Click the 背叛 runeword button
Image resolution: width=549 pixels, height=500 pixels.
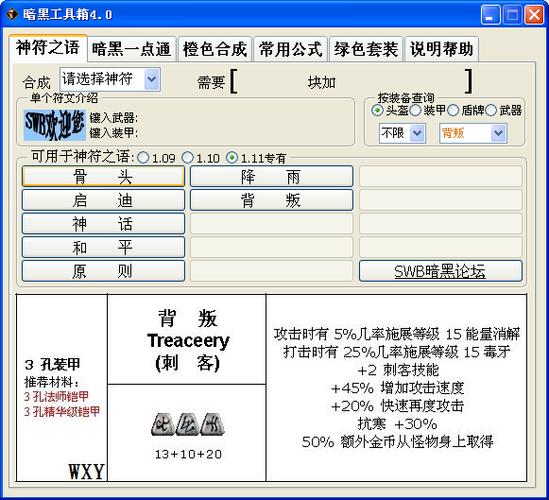(271, 200)
